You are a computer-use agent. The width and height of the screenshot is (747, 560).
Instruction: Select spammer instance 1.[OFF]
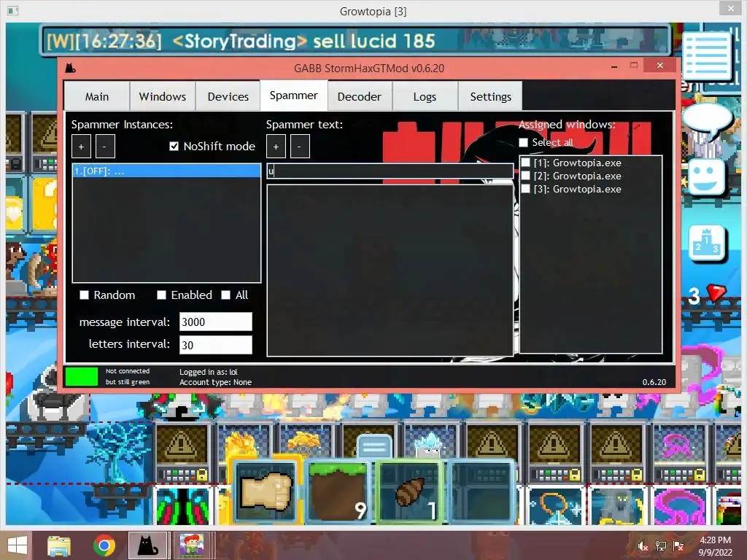166,171
